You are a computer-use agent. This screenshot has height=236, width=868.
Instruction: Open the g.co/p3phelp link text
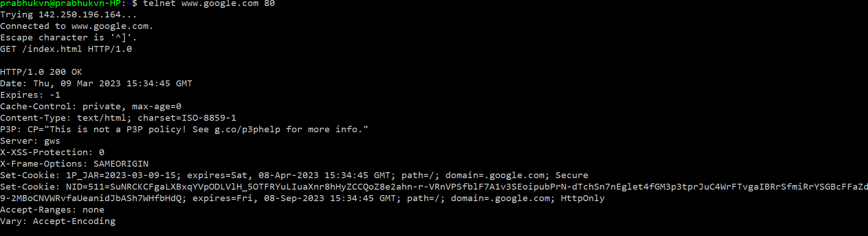coord(247,129)
